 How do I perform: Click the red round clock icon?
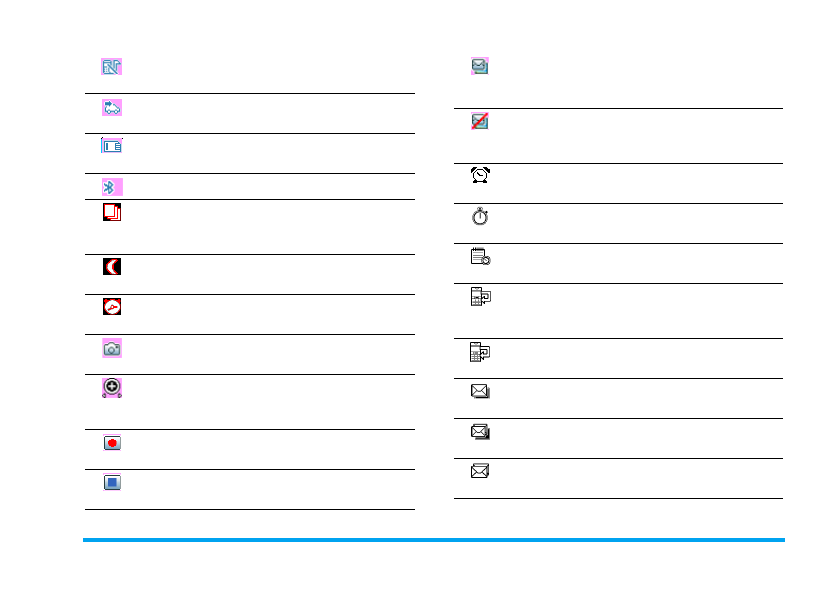[x=111, y=307]
